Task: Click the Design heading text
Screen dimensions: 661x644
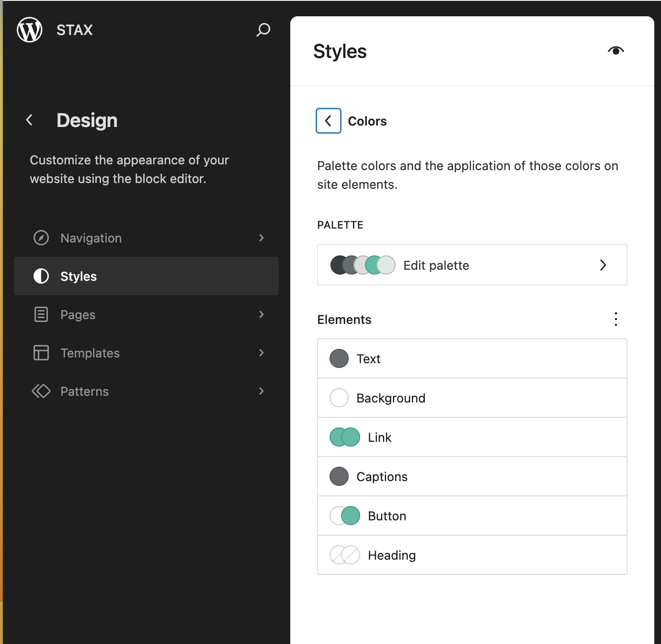Action: (87, 120)
